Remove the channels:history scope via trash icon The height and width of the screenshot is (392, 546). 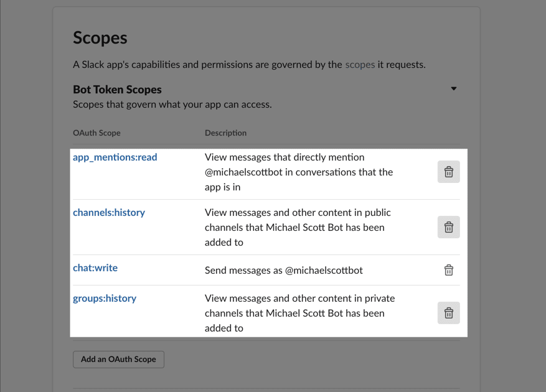pyautogui.click(x=448, y=227)
